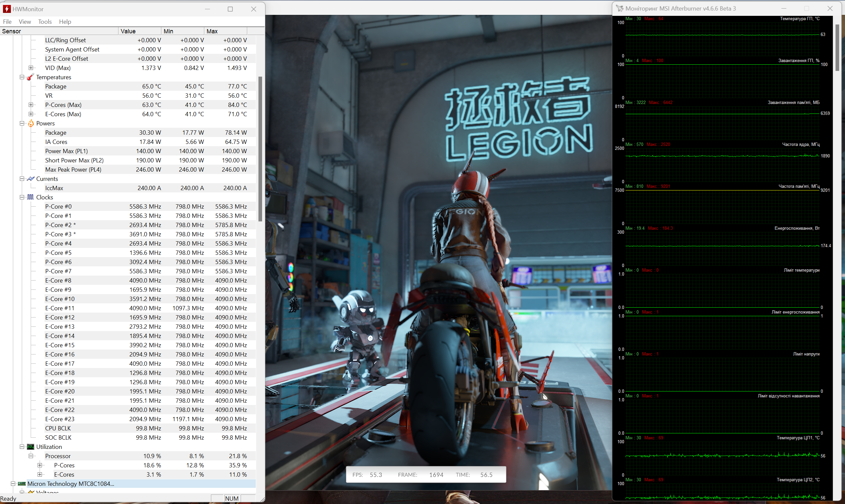Viewport: 845px width, 504px height.
Task: Click the Min column header
Action: tap(183, 31)
